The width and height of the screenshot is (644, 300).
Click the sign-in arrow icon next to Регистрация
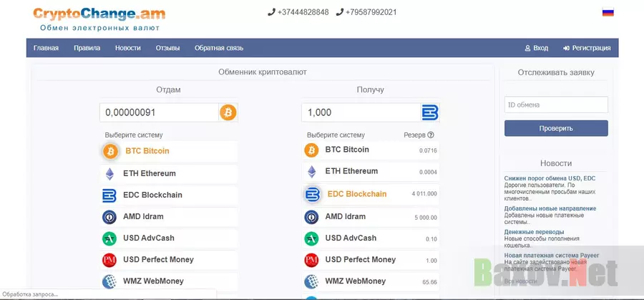click(x=566, y=48)
